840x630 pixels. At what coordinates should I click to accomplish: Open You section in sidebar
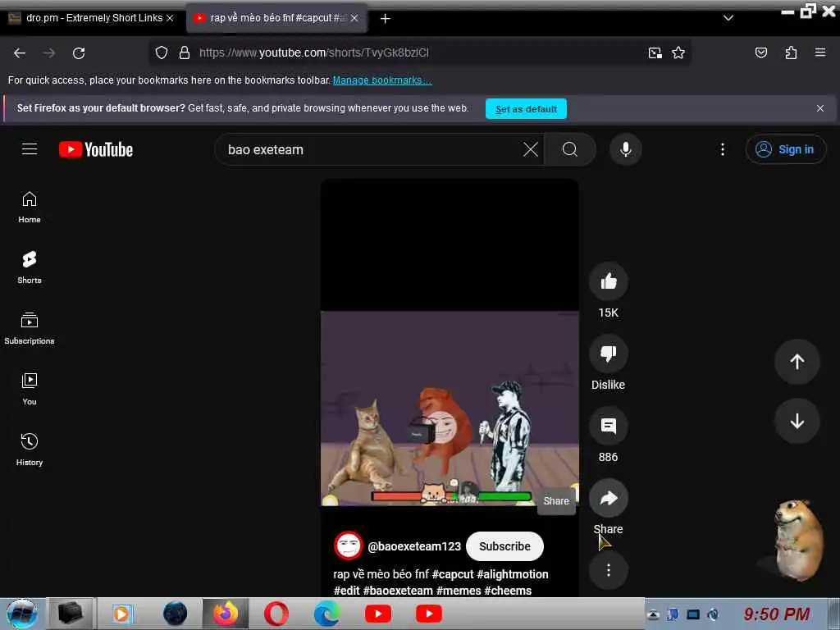30,389
